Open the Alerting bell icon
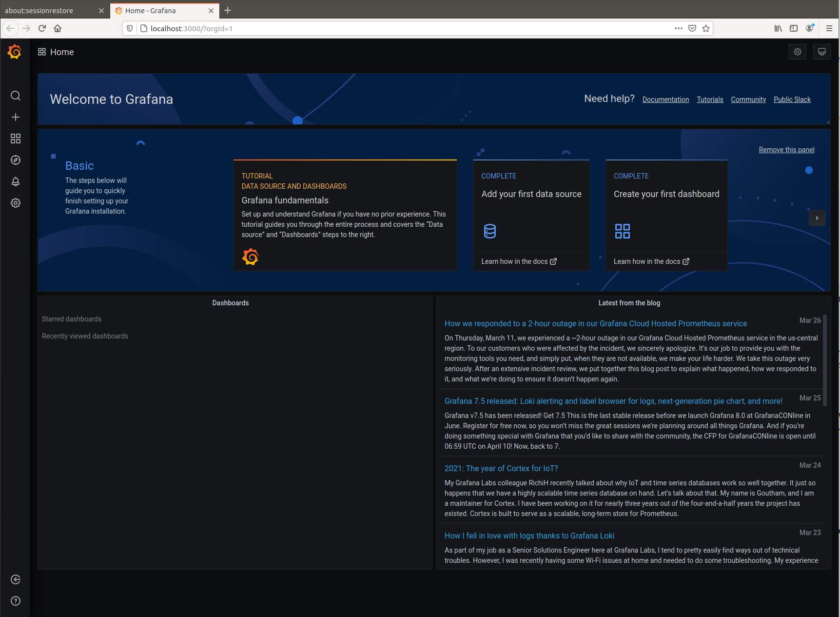840x617 pixels. coord(16,181)
